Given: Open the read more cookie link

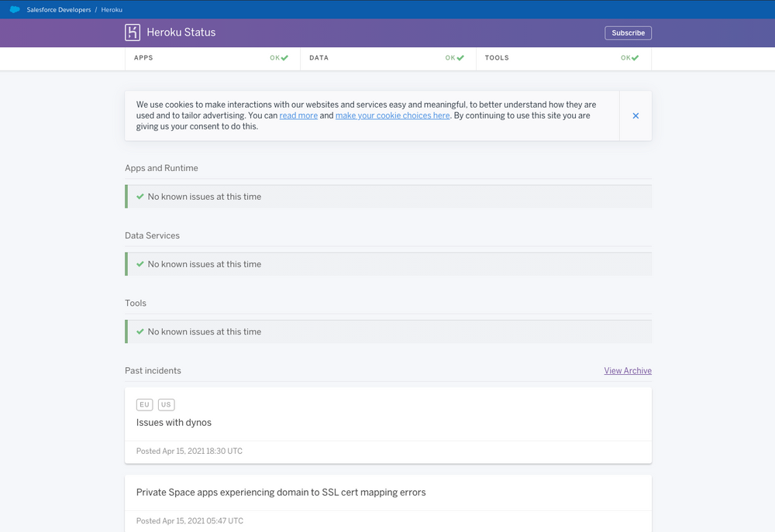Looking at the screenshot, I should coord(298,115).
